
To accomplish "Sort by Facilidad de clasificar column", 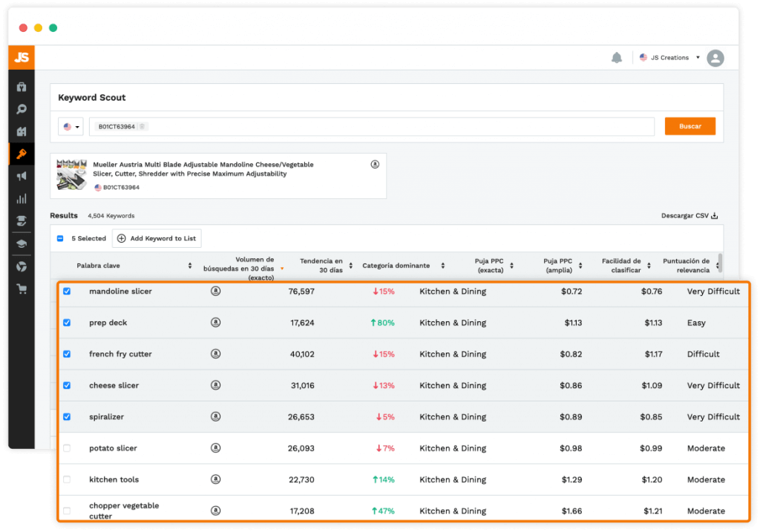I will tap(649, 266).
